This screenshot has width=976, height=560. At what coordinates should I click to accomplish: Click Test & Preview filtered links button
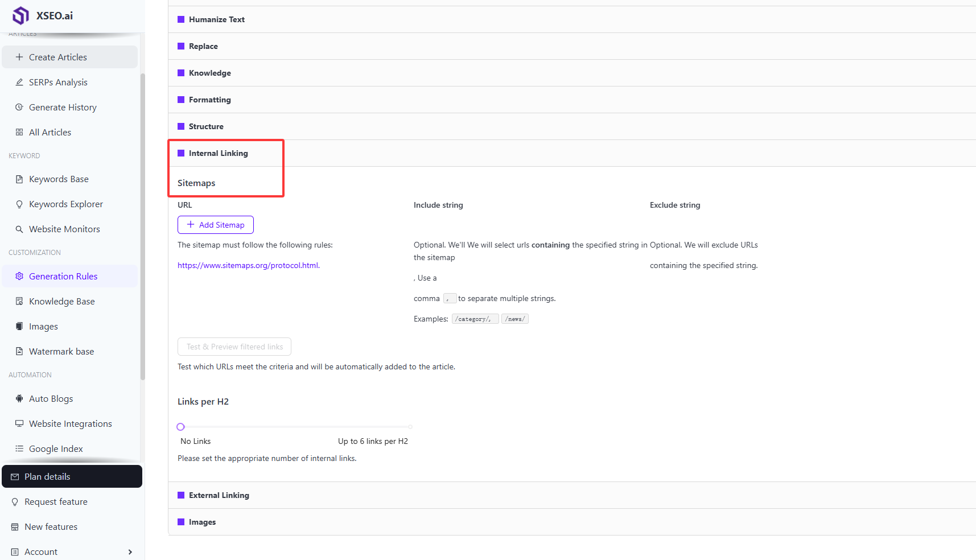point(234,347)
